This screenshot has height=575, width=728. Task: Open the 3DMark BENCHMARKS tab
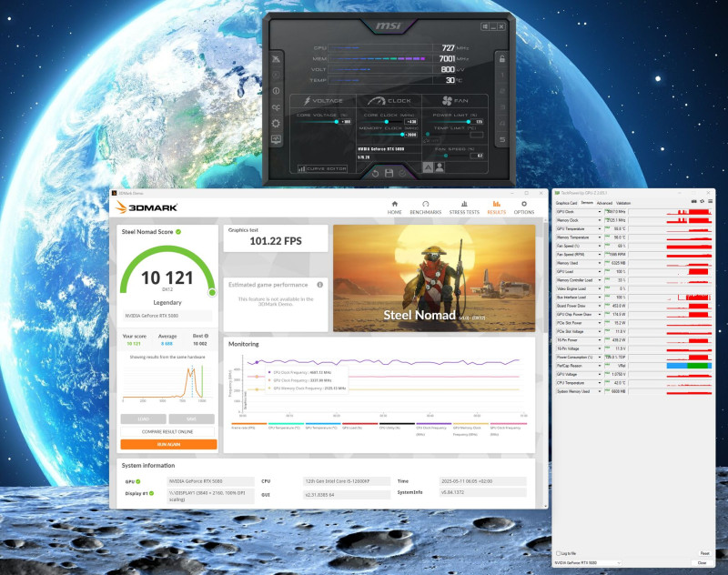[425, 208]
